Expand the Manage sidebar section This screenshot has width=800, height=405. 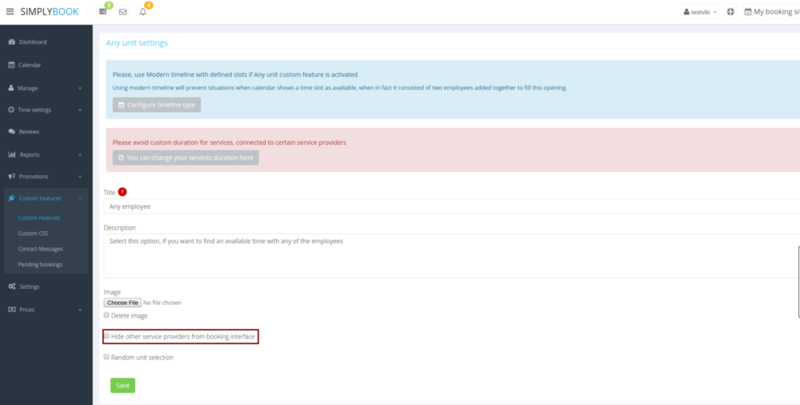tap(45, 87)
